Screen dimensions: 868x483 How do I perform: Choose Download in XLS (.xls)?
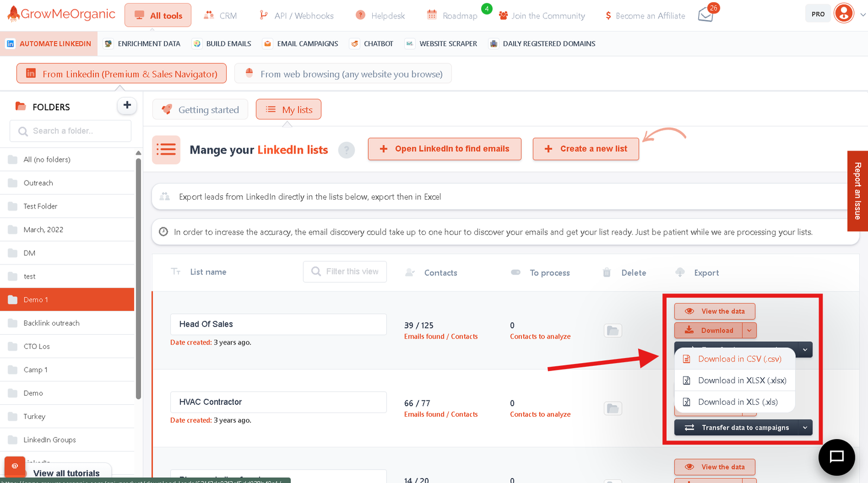pos(735,402)
